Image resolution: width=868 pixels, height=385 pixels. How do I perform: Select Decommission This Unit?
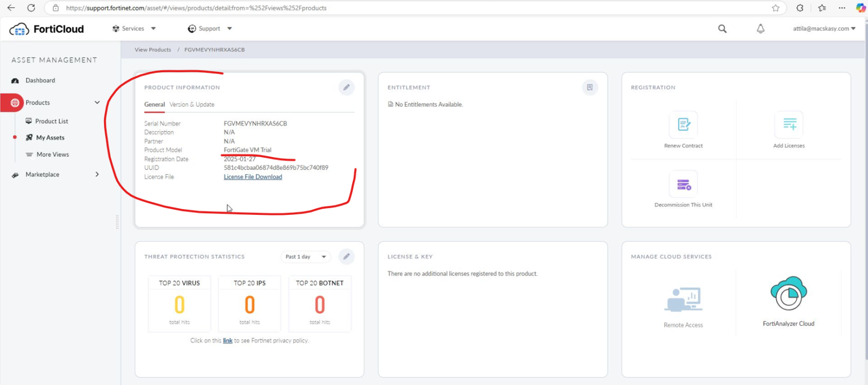click(683, 185)
